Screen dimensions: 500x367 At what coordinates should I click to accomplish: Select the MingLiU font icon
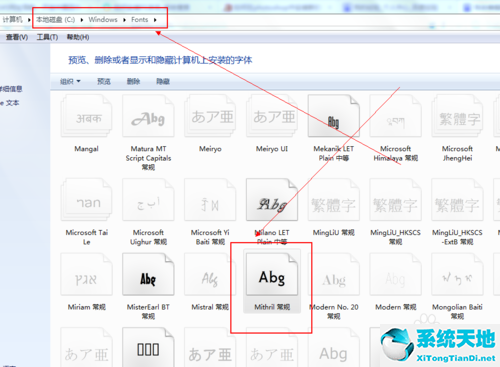pyautogui.click(x=334, y=200)
